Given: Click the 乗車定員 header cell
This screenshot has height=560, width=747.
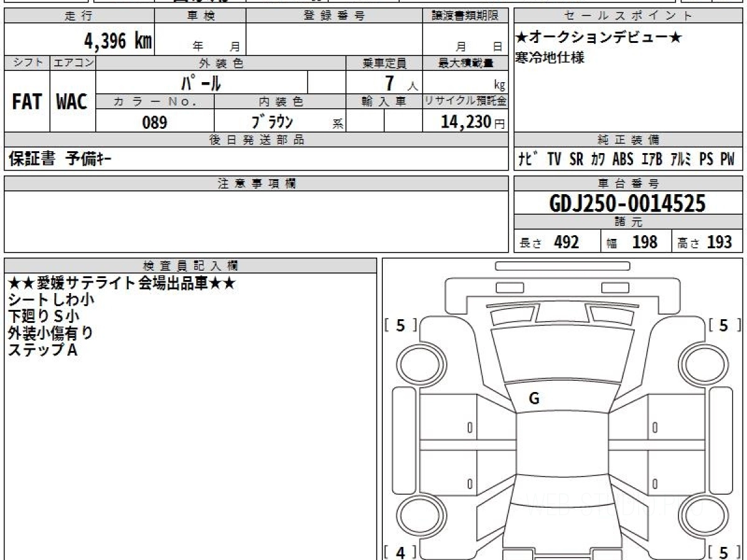Looking at the screenshot, I should (x=384, y=63).
